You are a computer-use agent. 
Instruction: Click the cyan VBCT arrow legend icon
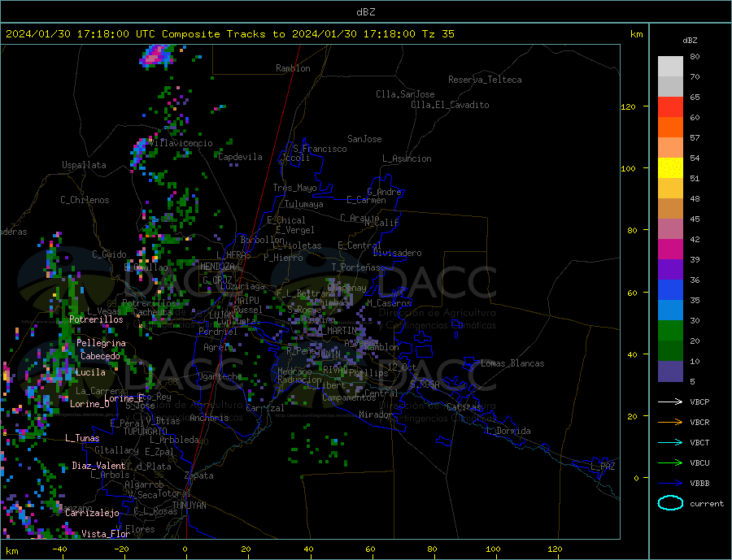click(670, 442)
